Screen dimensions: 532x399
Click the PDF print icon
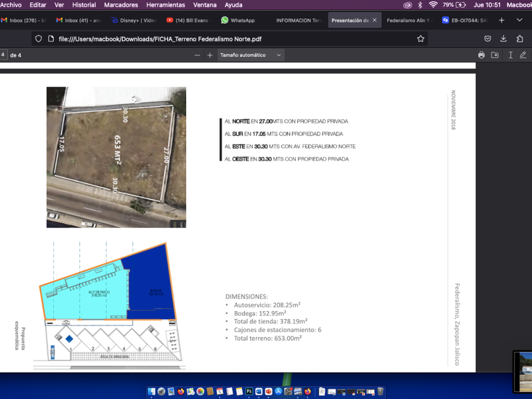tap(481, 55)
